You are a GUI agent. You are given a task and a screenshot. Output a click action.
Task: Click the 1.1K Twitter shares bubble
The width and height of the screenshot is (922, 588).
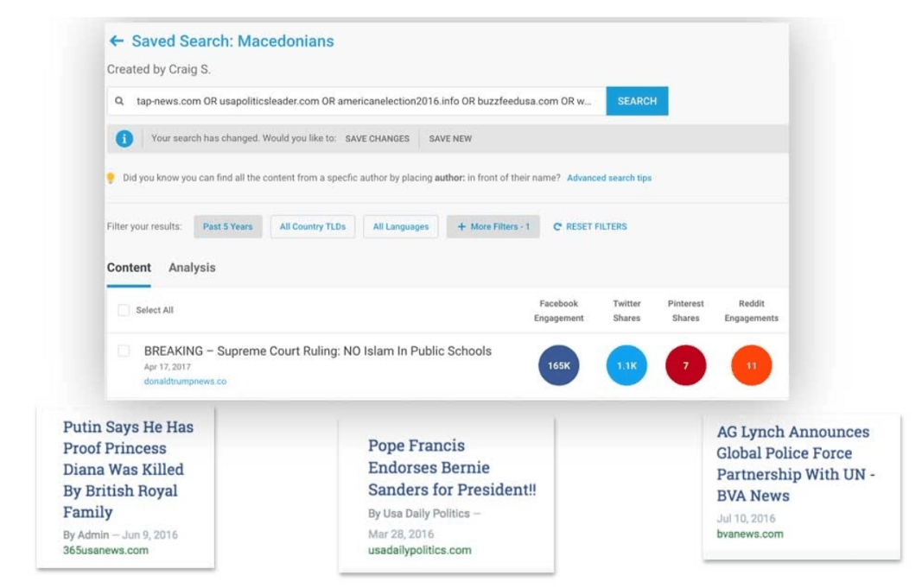pos(626,365)
